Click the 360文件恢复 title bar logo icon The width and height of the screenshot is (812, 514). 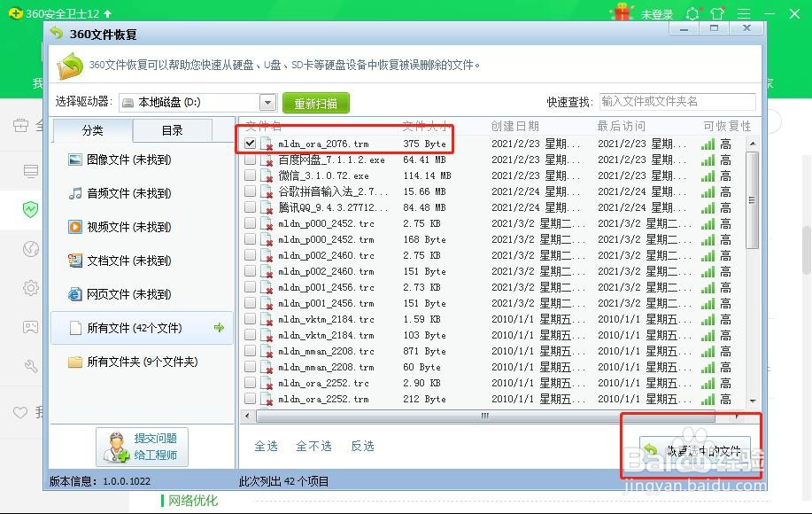(x=56, y=34)
